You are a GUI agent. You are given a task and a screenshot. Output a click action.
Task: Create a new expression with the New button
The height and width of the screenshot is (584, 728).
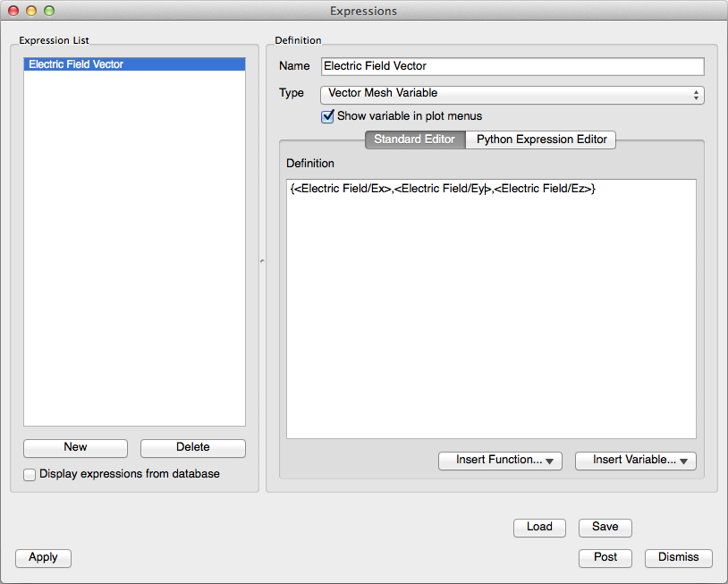[75, 448]
